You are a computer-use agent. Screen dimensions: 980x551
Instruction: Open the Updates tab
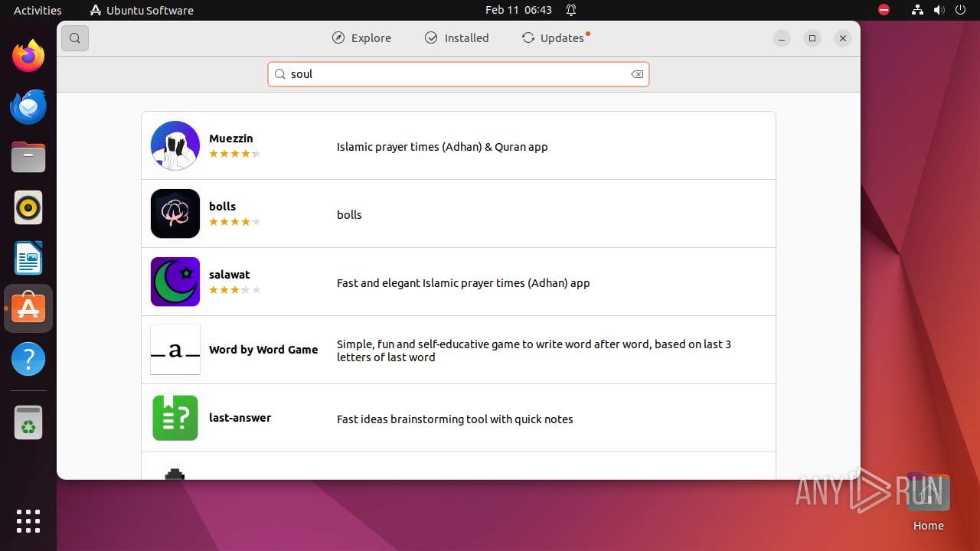[555, 38]
